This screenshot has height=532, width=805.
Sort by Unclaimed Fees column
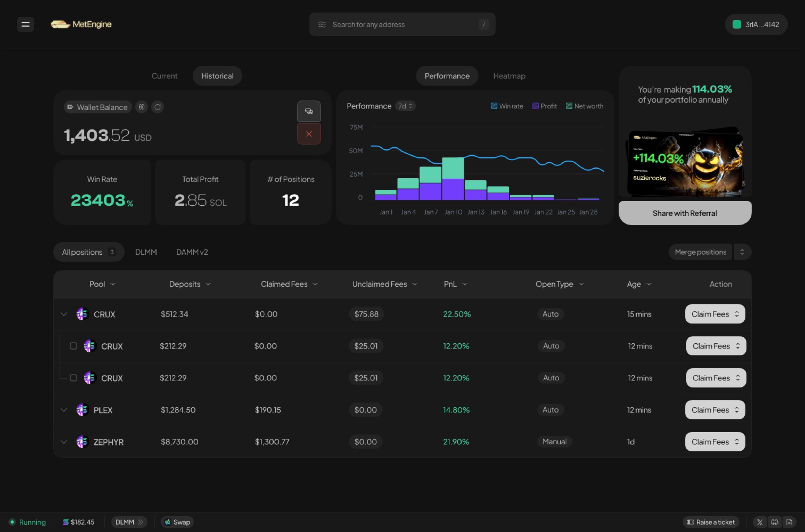point(384,284)
